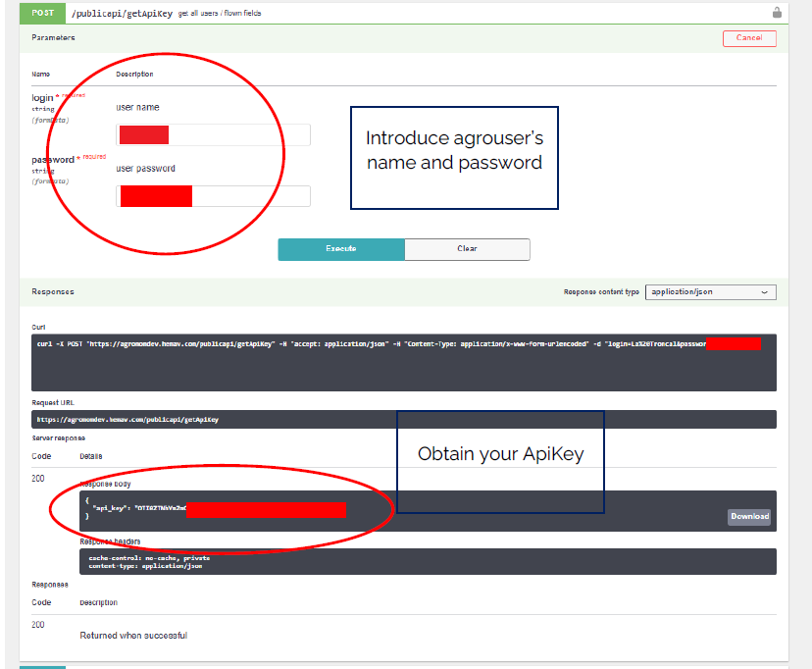Focus the user name login field
This screenshot has width=812, height=669.
pyautogui.click(x=214, y=135)
